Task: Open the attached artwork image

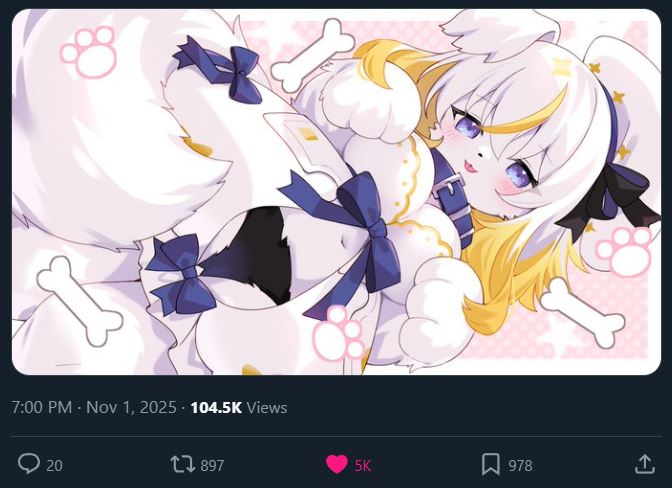Action: (336, 192)
